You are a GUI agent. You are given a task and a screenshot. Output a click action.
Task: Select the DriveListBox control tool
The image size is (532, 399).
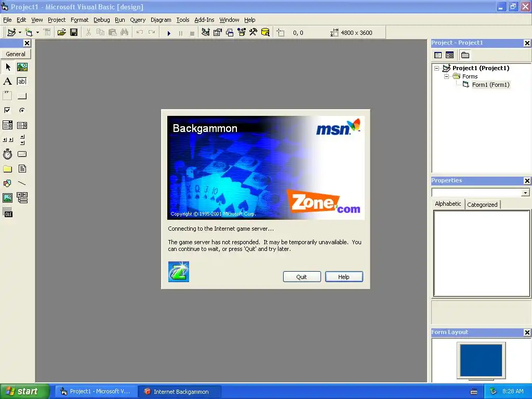(x=22, y=154)
